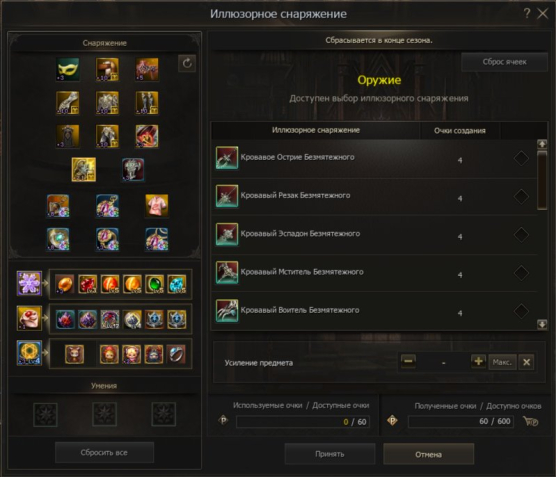Toggle diamond checkbox for Кровавое Острие Безмятежного
556x477 pixels.
[521, 158]
